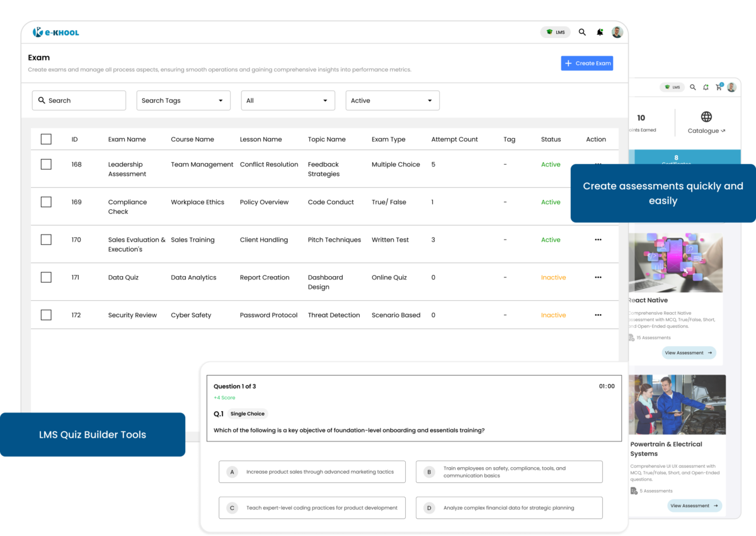This screenshot has height=536, width=756.
Task: Open search using the top magnifier icon
Action: 582,32
